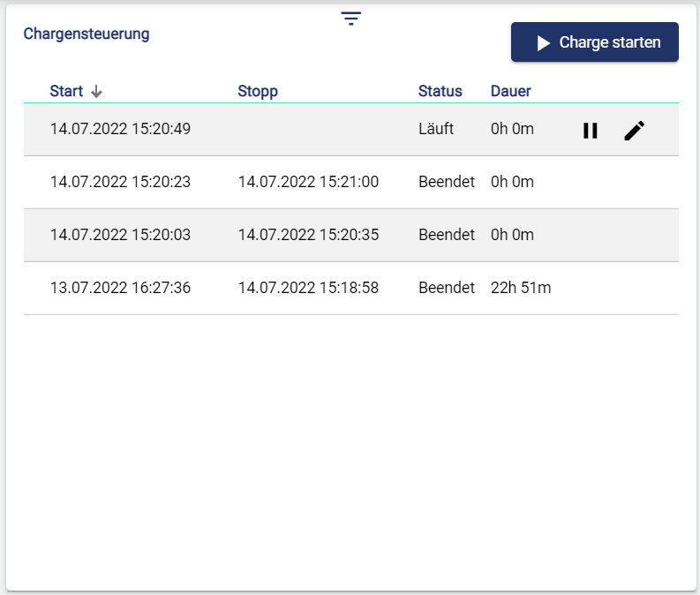
Task: Pause the running charge
Action: pyautogui.click(x=591, y=131)
